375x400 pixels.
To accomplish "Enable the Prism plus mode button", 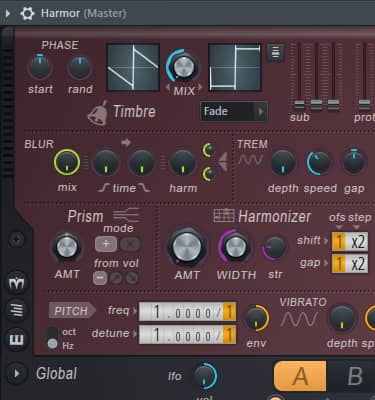I will (106, 244).
